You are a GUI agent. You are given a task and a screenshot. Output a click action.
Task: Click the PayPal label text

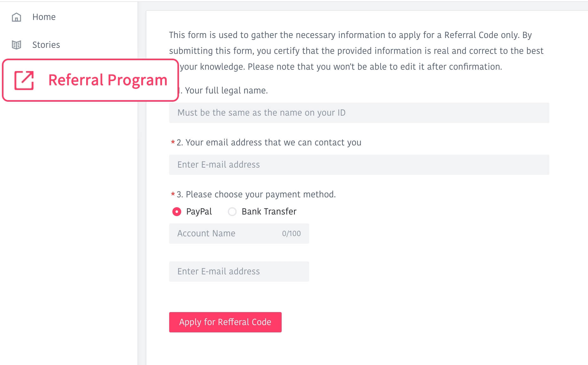(199, 212)
